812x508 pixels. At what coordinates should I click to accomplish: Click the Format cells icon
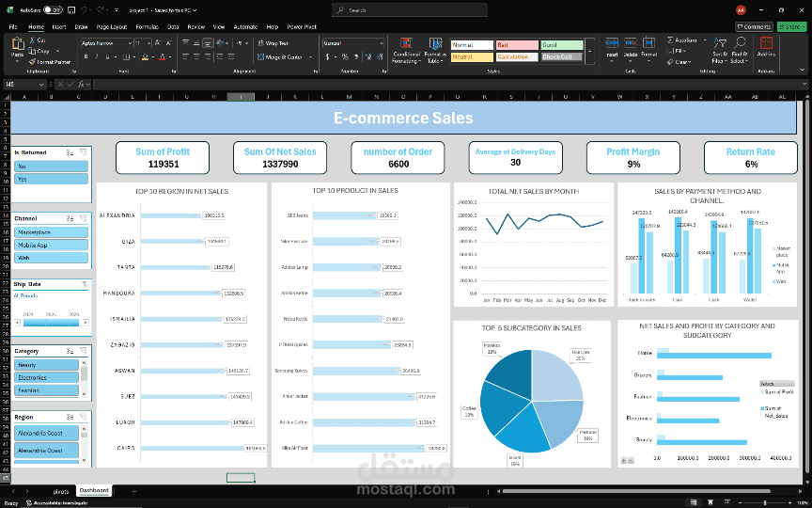click(648, 43)
